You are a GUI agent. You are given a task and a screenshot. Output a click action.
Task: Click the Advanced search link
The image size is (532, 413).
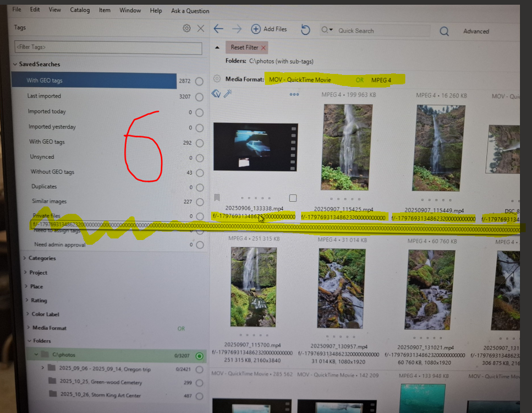476,31
